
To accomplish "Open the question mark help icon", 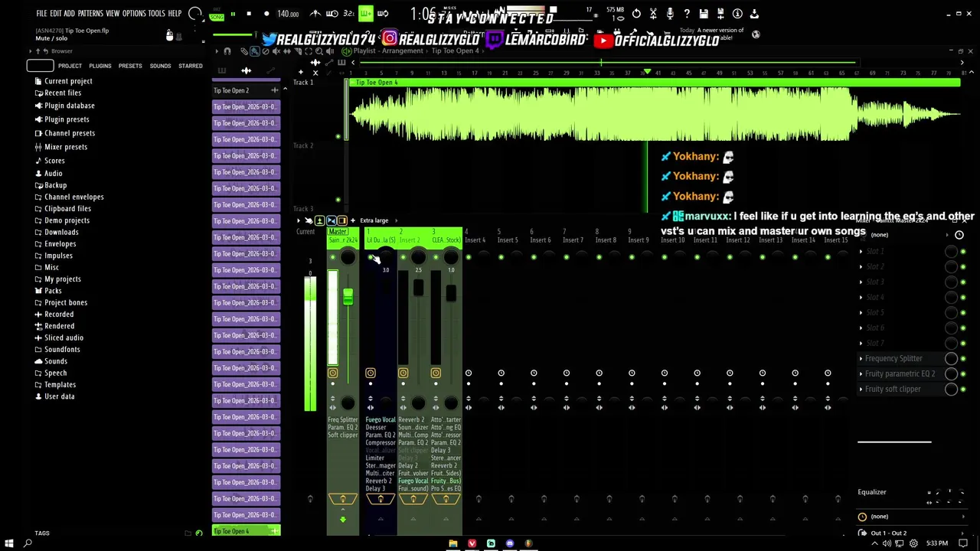I will coord(687,14).
